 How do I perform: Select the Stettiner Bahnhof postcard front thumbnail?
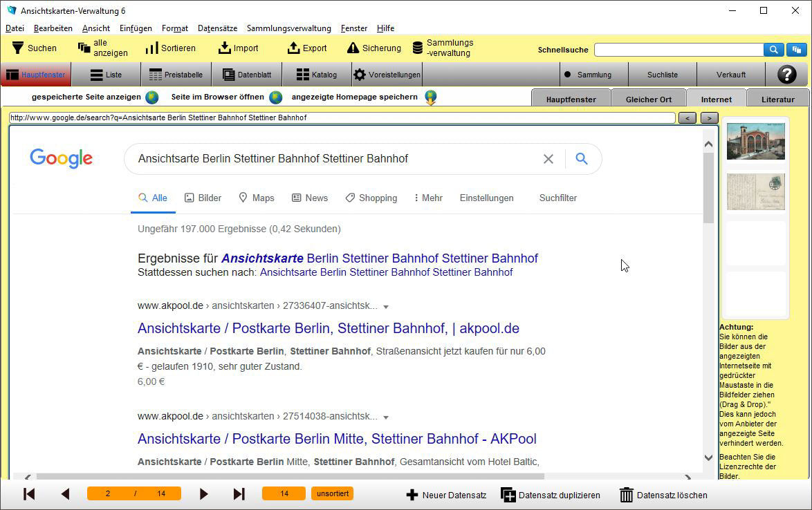pyautogui.click(x=755, y=141)
